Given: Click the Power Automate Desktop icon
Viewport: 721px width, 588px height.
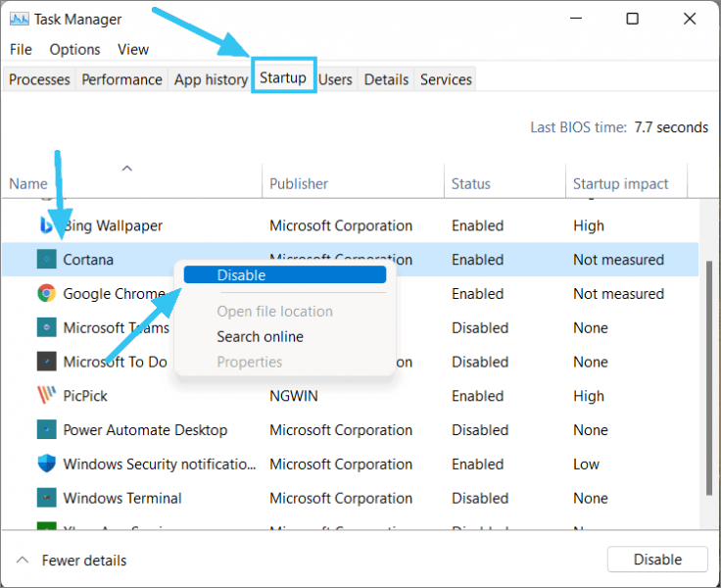Looking at the screenshot, I should click(x=46, y=429).
